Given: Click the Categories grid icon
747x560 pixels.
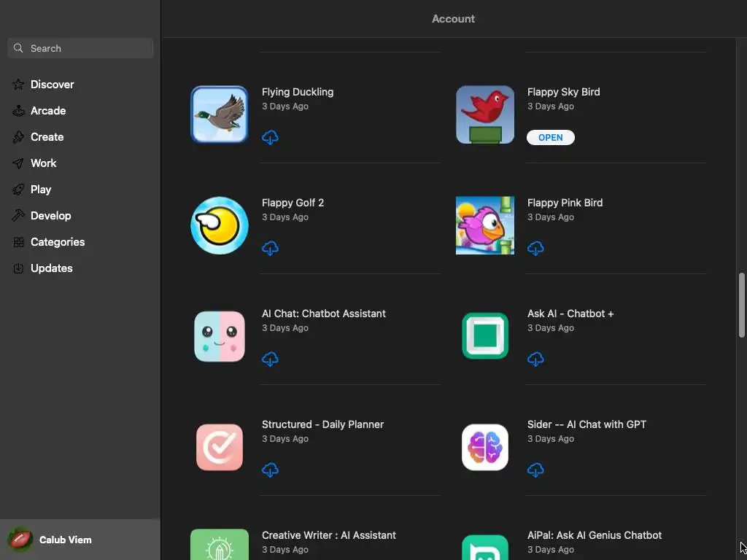Looking at the screenshot, I should pos(18,242).
